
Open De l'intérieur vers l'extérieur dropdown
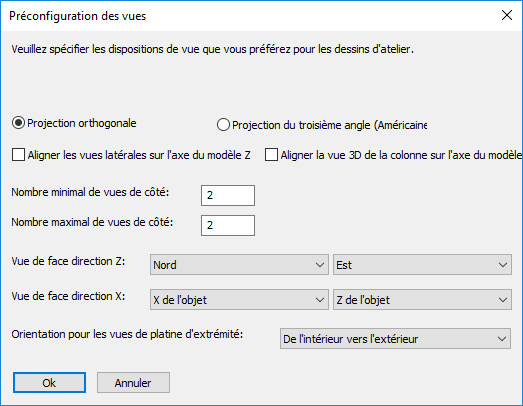[395, 339]
